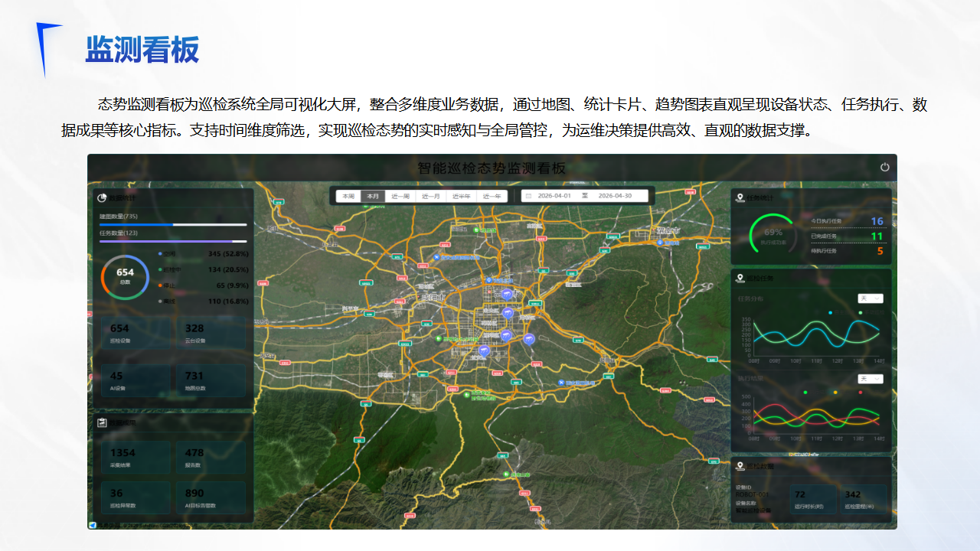Open the 478 报告数 card
This screenshot has width=980, height=551.
(x=211, y=457)
